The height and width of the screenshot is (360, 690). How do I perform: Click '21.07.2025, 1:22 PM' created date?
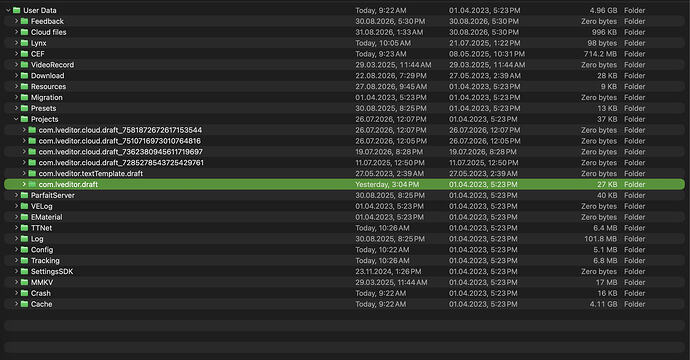click(484, 43)
